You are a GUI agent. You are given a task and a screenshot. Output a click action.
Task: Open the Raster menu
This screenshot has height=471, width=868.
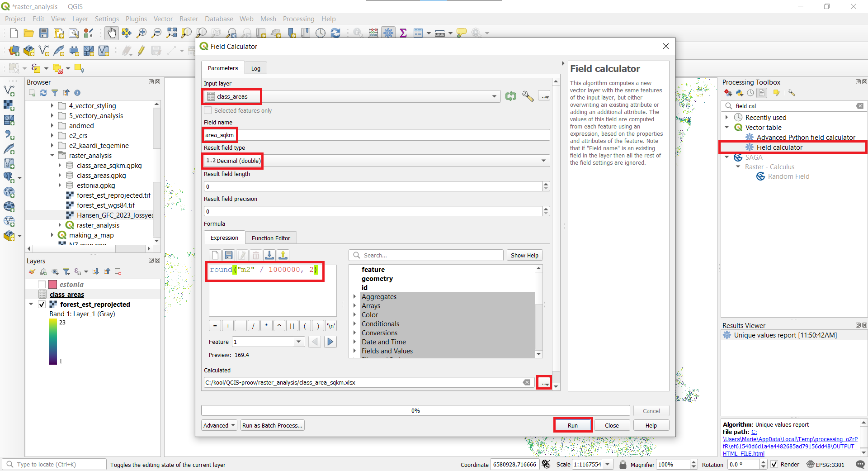(x=189, y=19)
